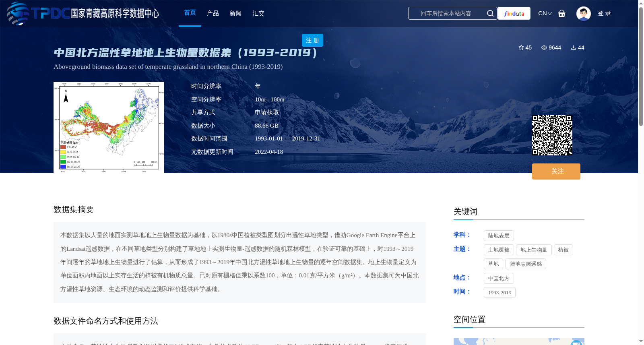Click the 登录 login link

[x=604, y=13]
